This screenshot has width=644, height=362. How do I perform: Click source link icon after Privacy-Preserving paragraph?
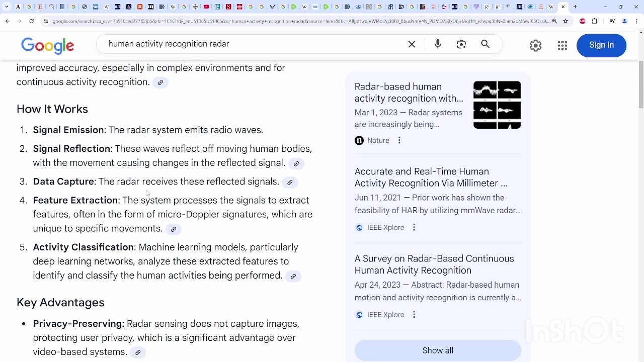tap(138, 352)
